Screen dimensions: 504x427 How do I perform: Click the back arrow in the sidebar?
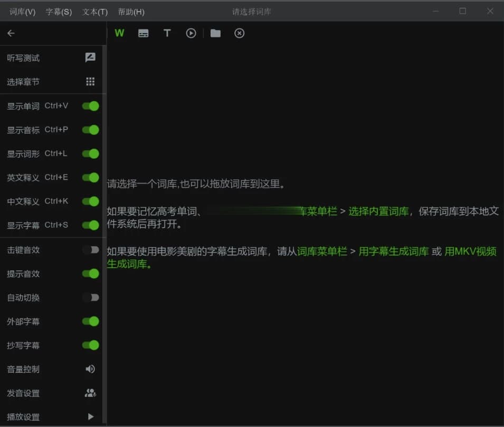[11, 33]
